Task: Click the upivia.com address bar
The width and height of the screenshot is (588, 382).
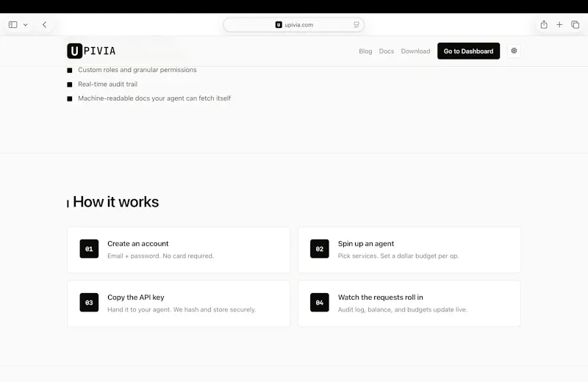Action: click(293, 25)
